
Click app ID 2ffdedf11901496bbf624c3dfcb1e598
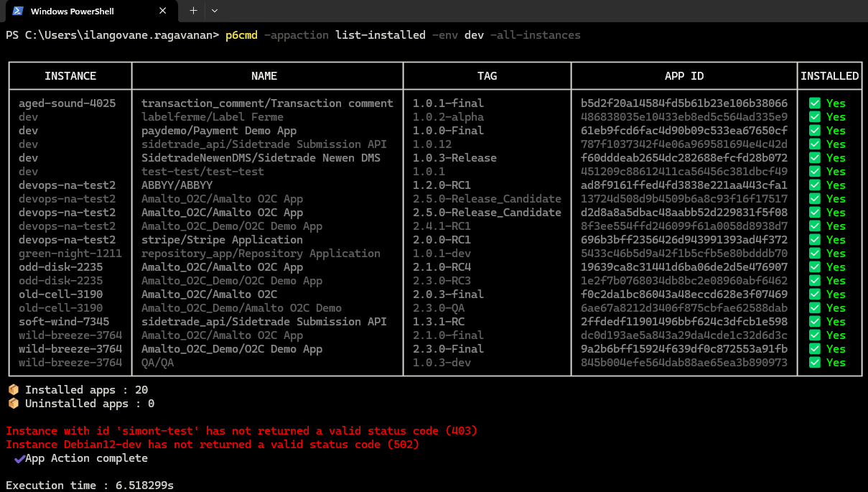click(x=684, y=322)
